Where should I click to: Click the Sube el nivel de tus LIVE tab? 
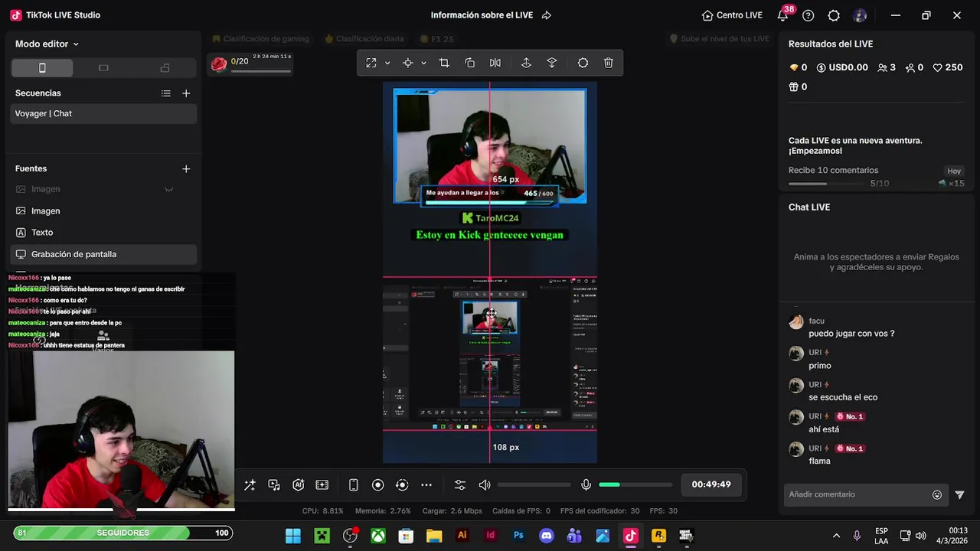pos(720,39)
